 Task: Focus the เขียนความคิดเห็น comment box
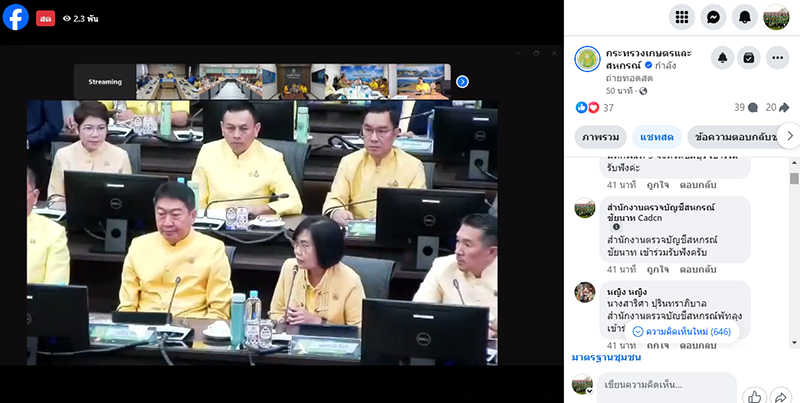coord(667,385)
